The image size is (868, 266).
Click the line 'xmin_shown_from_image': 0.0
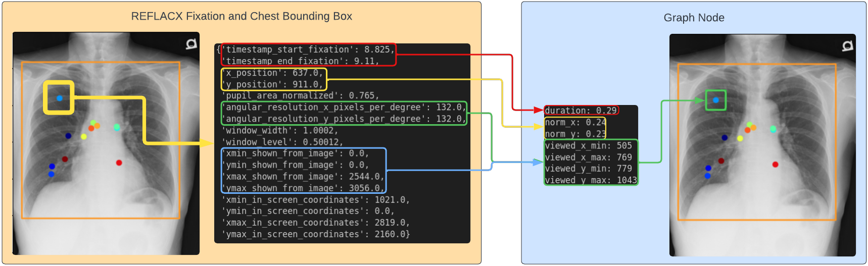295,153
